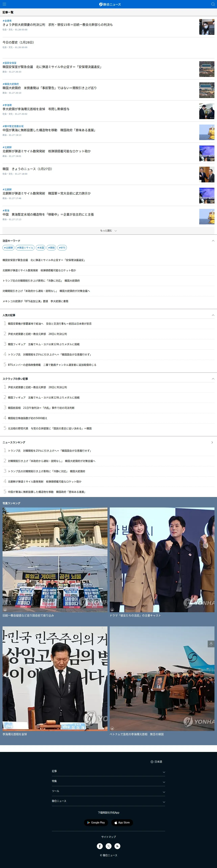Open photo ドラマ「彼女たちの法廷」の主要キャスト
217x868 pixels.
162,560
